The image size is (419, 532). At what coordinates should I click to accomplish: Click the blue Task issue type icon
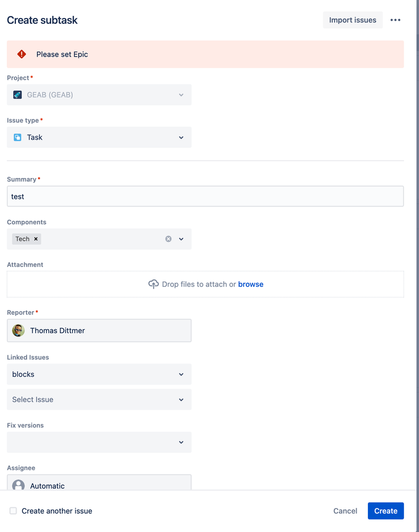pos(18,137)
